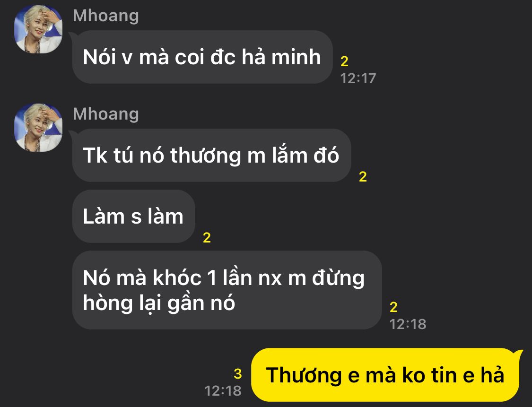The image size is (532, 407).
Task: Tap the second Mhoang name label
Action: pos(106,114)
